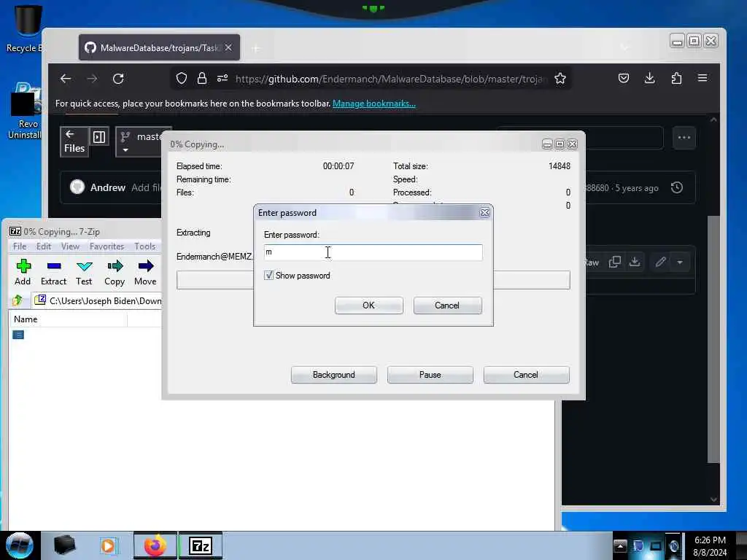Expand the edit options dropdown arrow

680,262
